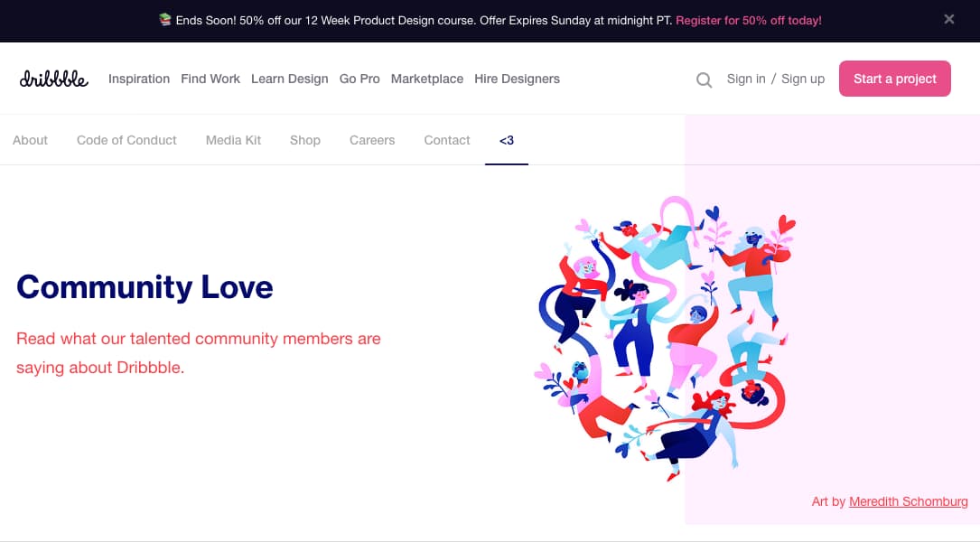Open the search magnifier icon
980x542 pixels.
(x=704, y=79)
